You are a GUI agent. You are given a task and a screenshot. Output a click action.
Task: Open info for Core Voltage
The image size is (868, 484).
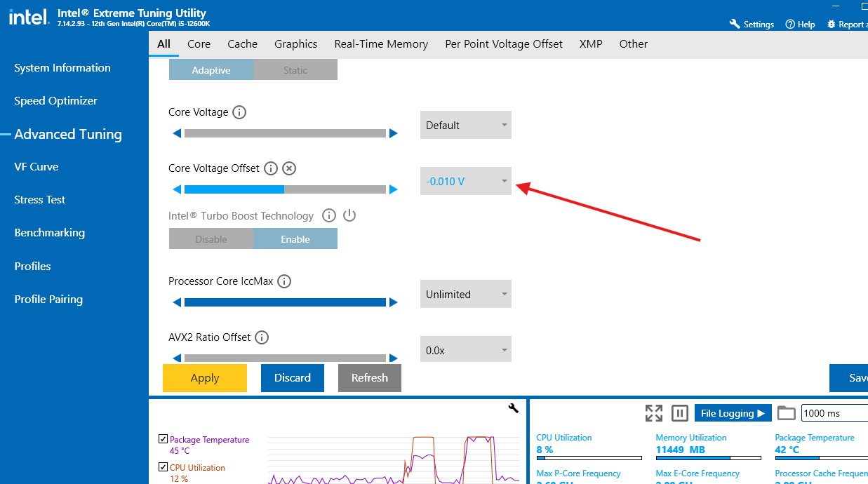click(x=239, y=112)
